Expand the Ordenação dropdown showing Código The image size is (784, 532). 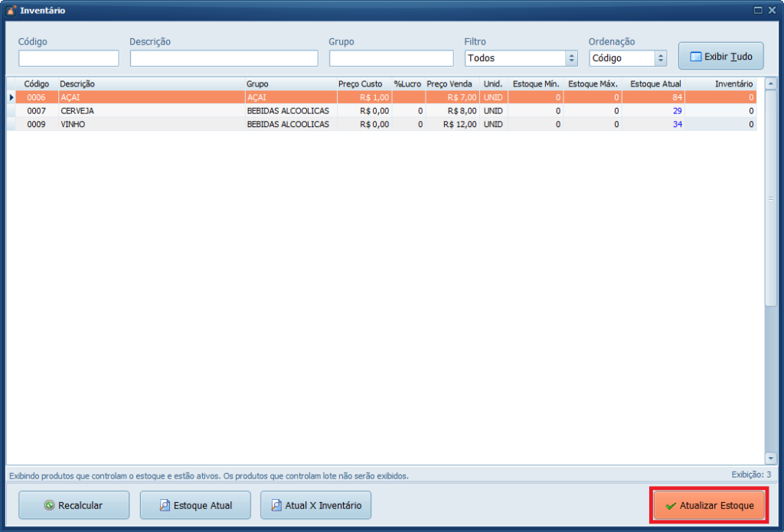pos(661,58)
